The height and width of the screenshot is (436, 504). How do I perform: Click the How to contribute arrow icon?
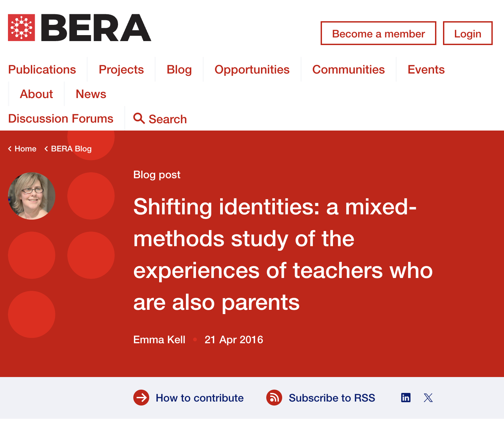point(141,398)
